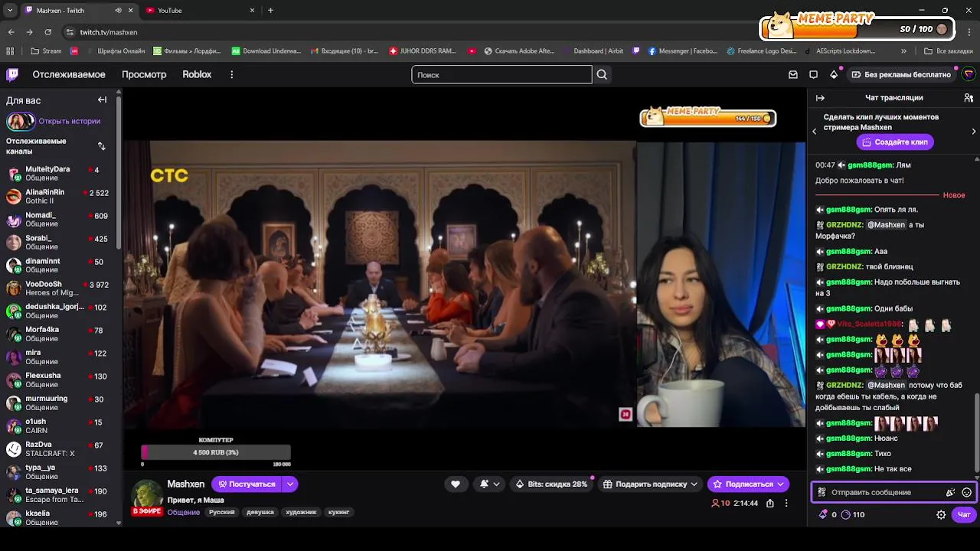Open the stream options three-dot menu
The image size is (980, 551).
(786, 503)
